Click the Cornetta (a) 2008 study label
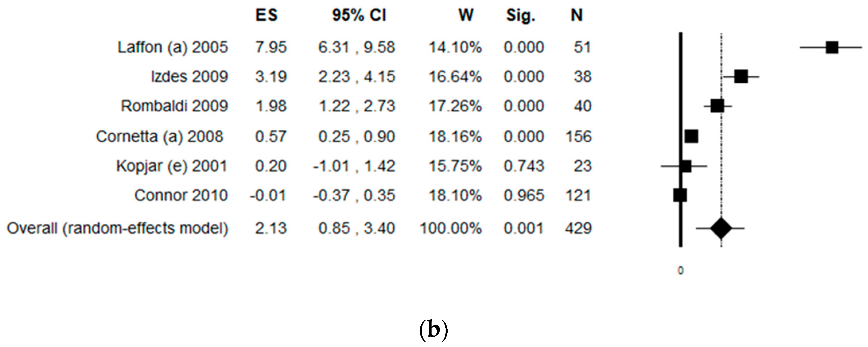The image size is (868, 347). (159, 136)
